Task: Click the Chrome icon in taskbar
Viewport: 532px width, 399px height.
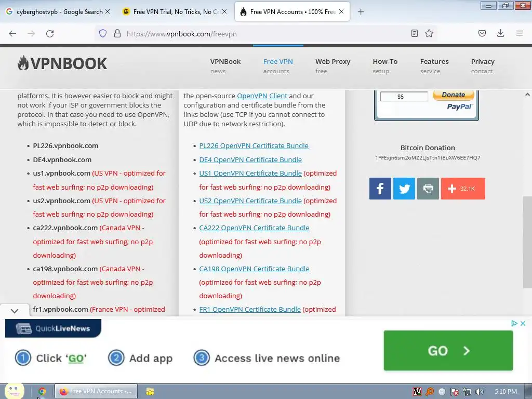Action: 42,391
